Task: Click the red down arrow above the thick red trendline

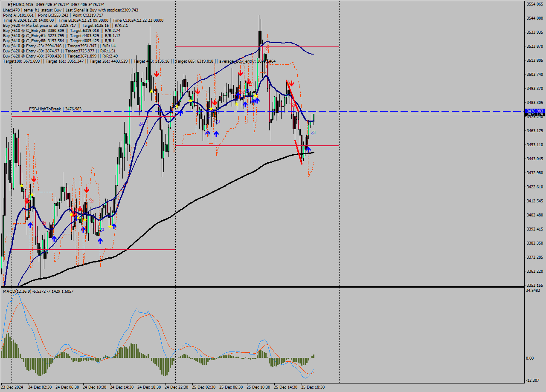Action: [291, 84]
